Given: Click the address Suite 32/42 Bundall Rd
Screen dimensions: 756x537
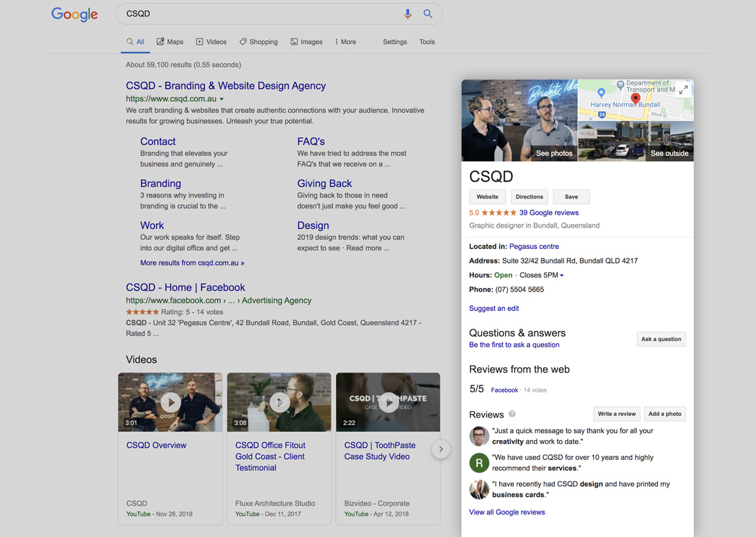Looking at the screenshot, I should 570,261.
